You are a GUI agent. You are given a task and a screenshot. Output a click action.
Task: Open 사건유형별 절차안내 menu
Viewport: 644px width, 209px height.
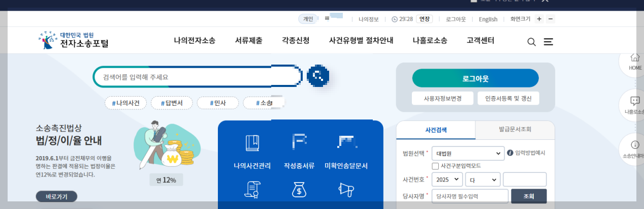pyautogui.click(x=361, y=41)
